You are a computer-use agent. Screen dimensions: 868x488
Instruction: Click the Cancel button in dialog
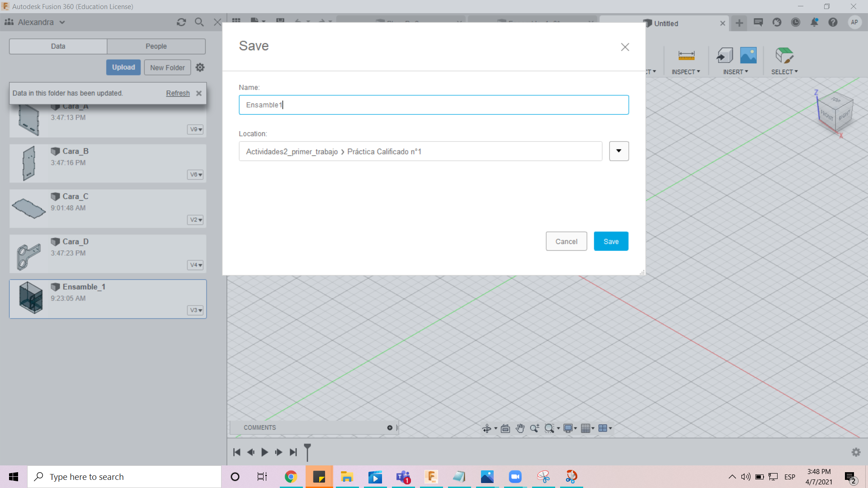pyautogui.click(x=566, y=241)
